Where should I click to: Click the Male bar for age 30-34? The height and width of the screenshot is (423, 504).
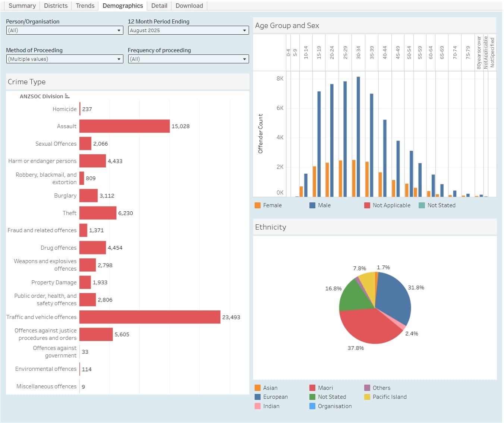pos(358,138)
